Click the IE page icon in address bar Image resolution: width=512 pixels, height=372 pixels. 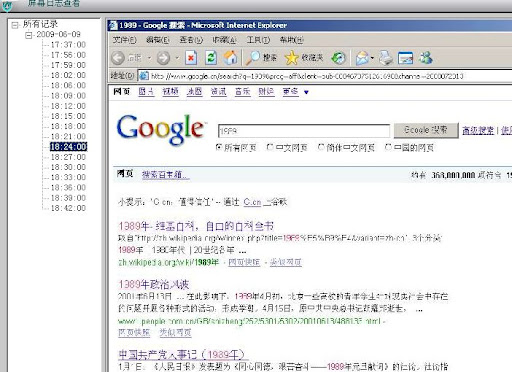point(143,76)
